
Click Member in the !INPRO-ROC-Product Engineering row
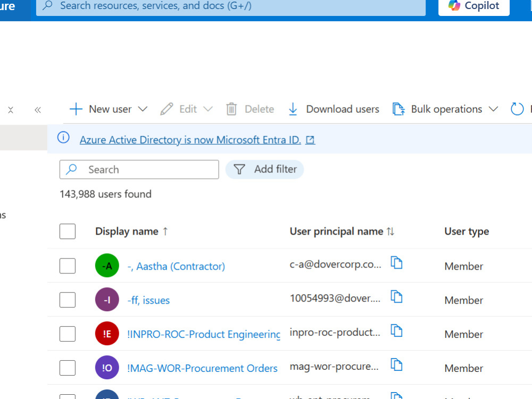[463, 334]
